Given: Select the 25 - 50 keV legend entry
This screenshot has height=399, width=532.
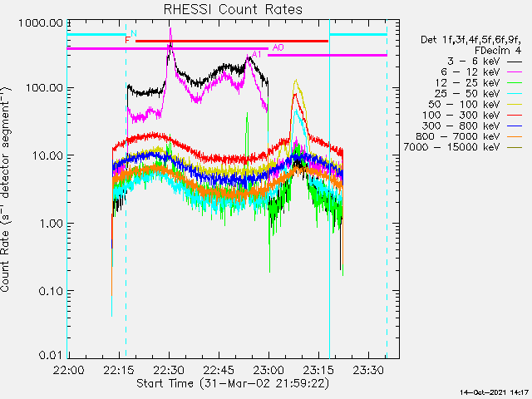Looking at the screenshot, I should (479, 93).
